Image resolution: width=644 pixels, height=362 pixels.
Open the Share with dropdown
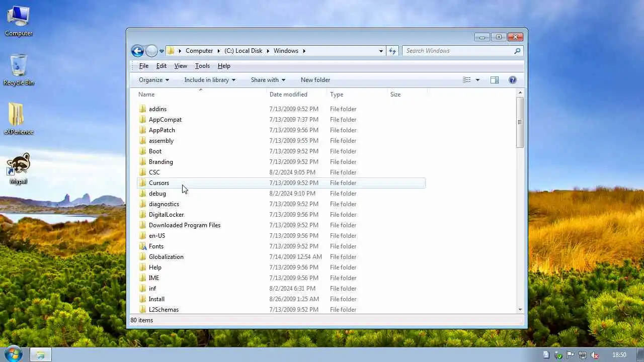pyautogui.click(x=268, y=80)
